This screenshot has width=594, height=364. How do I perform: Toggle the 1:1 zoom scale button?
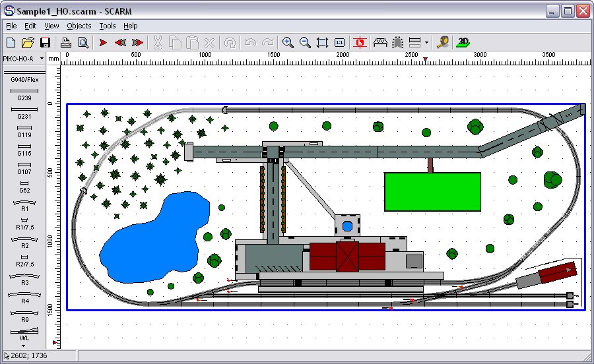339,42
